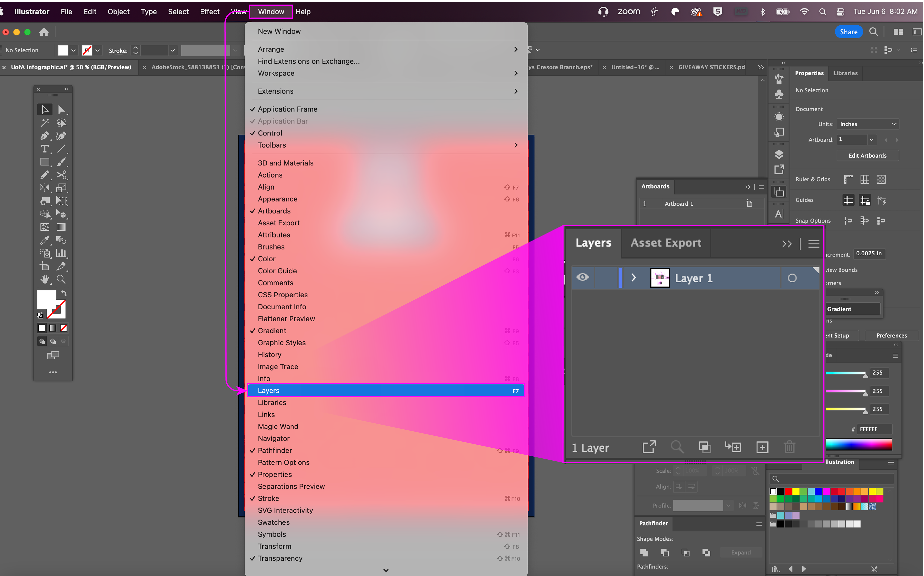Select the Direct Selection tool
This screenshot has height=576, width=924.
(x=61, y=110)
